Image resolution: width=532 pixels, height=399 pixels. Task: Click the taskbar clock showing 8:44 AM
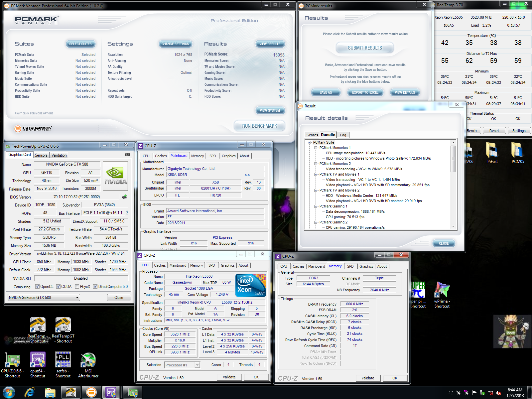click(515, 393)
